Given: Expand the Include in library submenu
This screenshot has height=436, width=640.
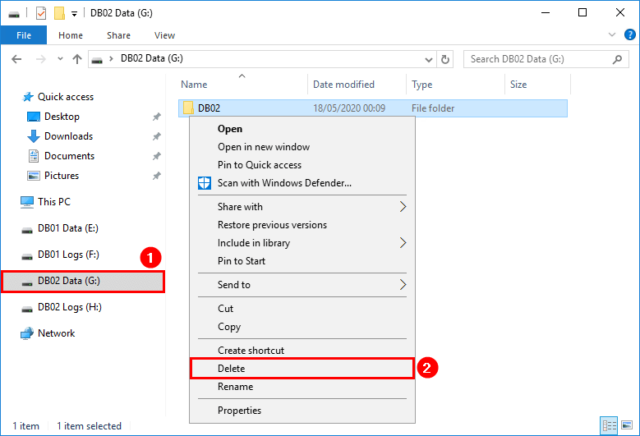Looking at the screenshot, I should pyautogui.click(x=302, y=242).
